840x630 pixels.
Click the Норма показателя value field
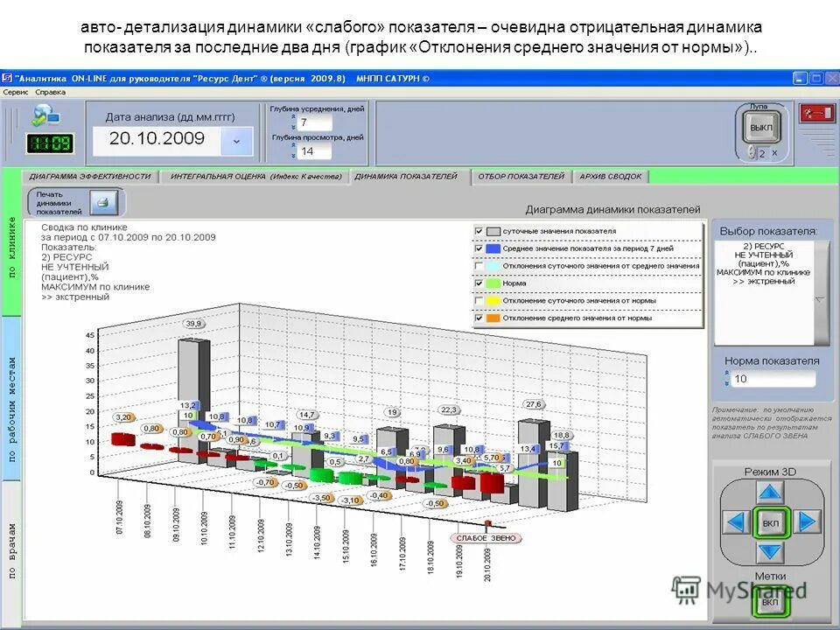[773, 379]
